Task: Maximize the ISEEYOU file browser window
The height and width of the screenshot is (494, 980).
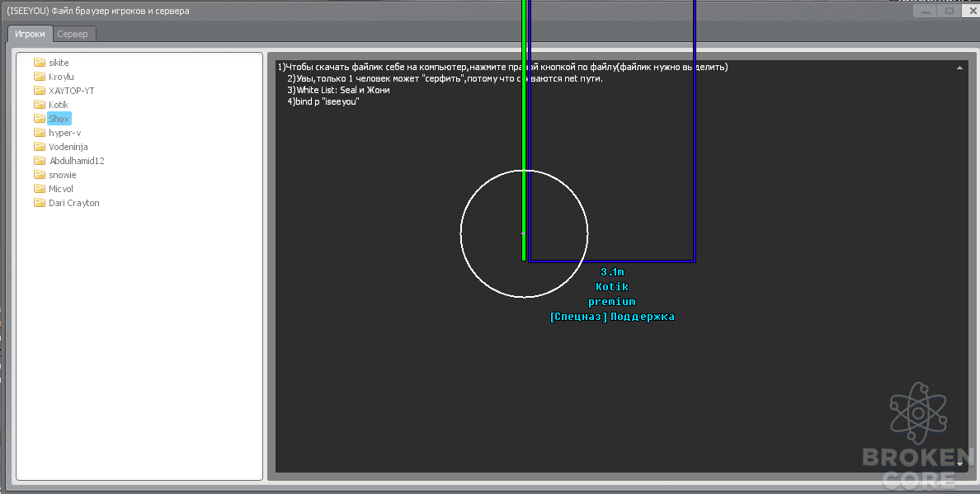Action: pos(949,11)
